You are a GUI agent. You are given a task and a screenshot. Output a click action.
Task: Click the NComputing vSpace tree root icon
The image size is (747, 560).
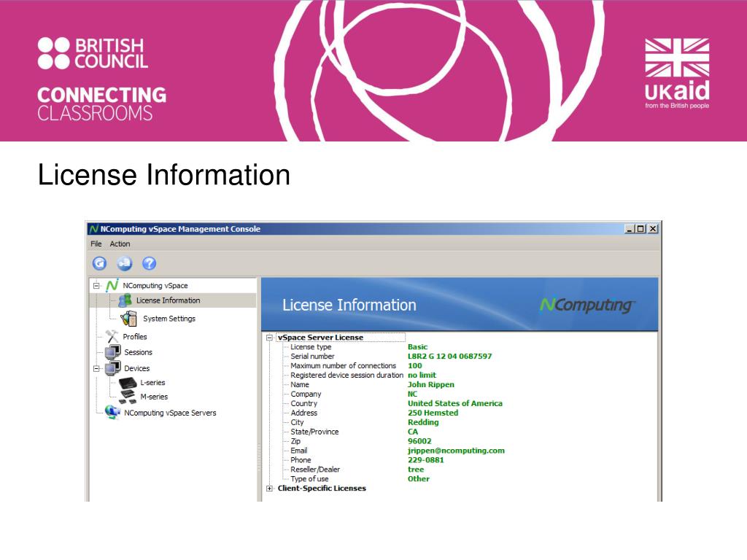point(112,285)
